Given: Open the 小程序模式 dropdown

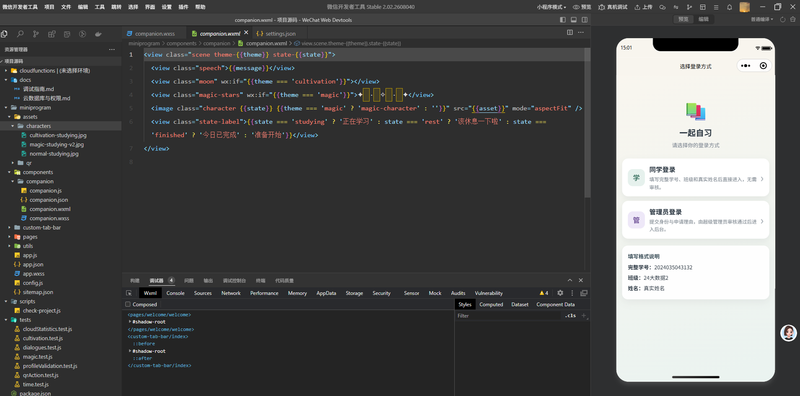Looking at the screenshot, I should (551, 7).
